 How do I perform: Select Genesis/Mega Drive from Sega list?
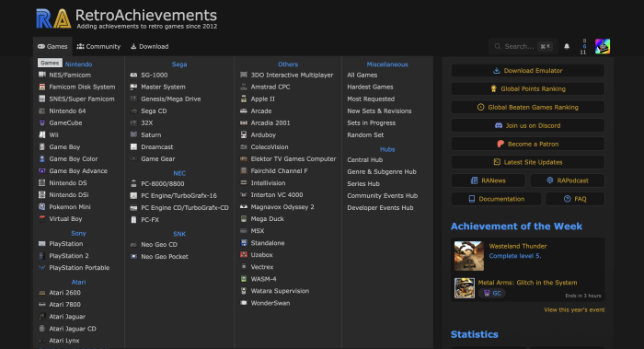171,99
